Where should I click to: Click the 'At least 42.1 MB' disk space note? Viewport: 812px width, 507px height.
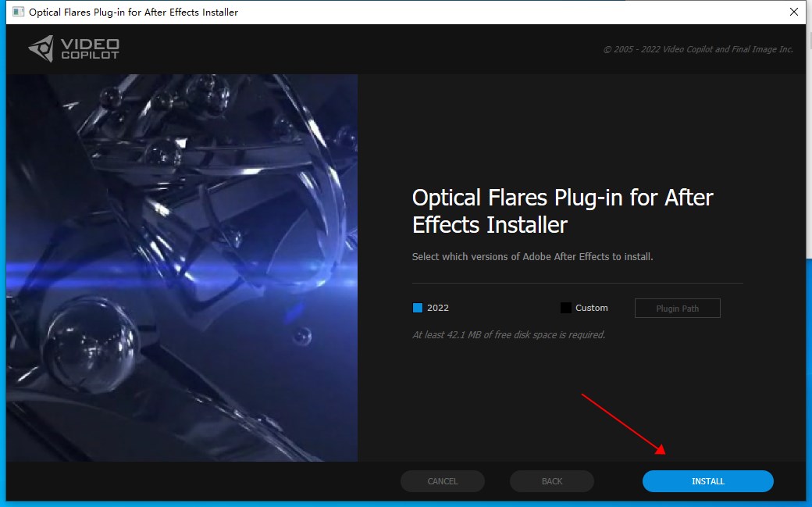pyautogui.click(x=508, y=335)
